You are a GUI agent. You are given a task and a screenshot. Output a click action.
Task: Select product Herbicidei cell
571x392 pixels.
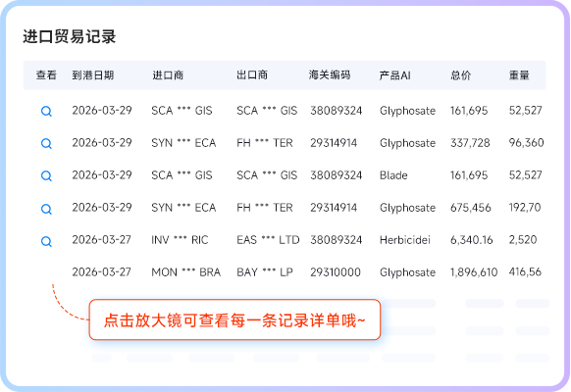405,240
